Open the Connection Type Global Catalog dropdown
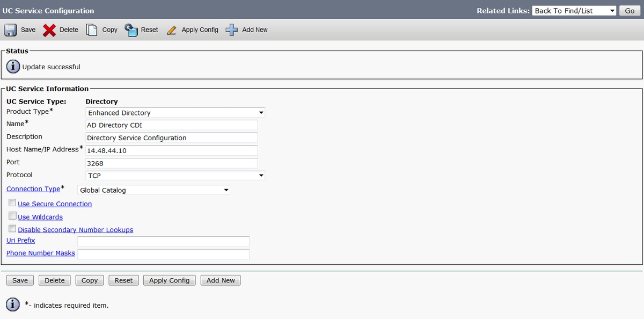 153,190
